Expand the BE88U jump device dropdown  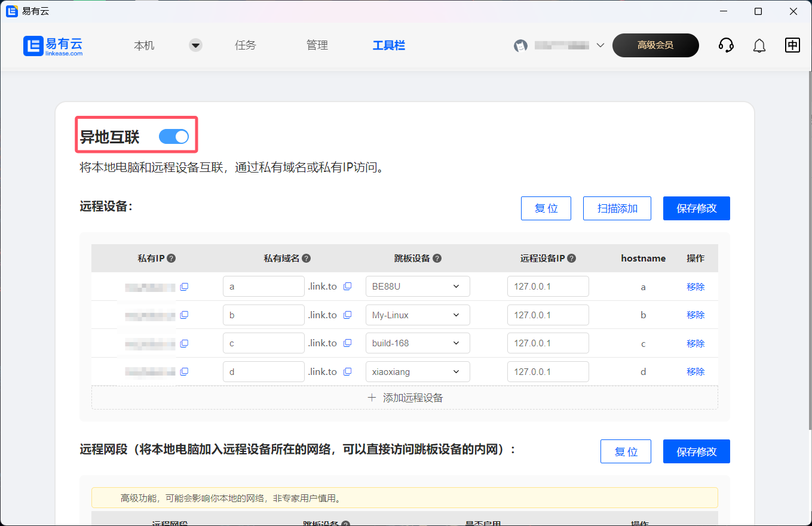(418, 287)
